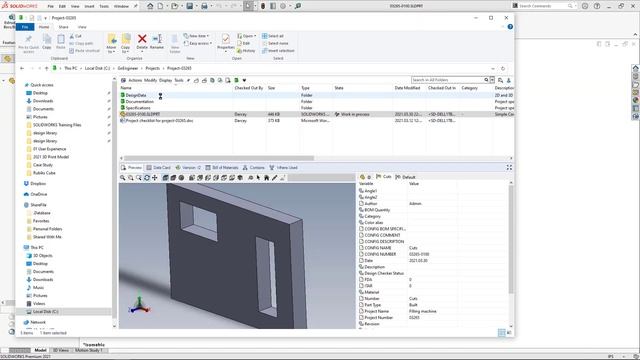Expand the PDM toolbar overflow arrow
640x360 pixels.
click(244, 80)
